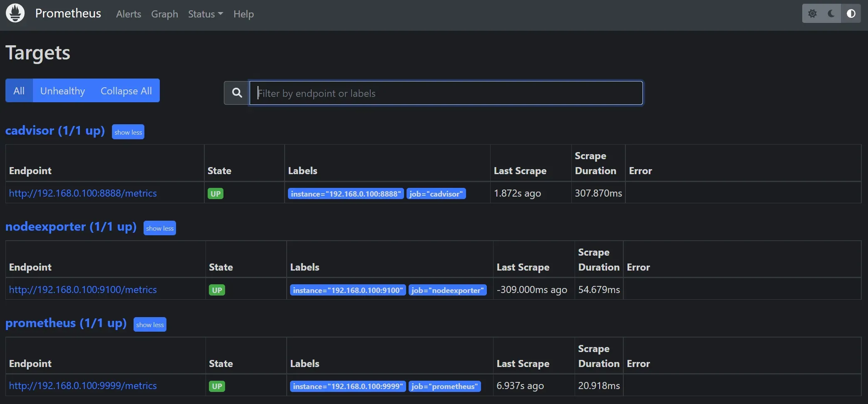Collapse nodeexporter with show less

click(160, 228)
